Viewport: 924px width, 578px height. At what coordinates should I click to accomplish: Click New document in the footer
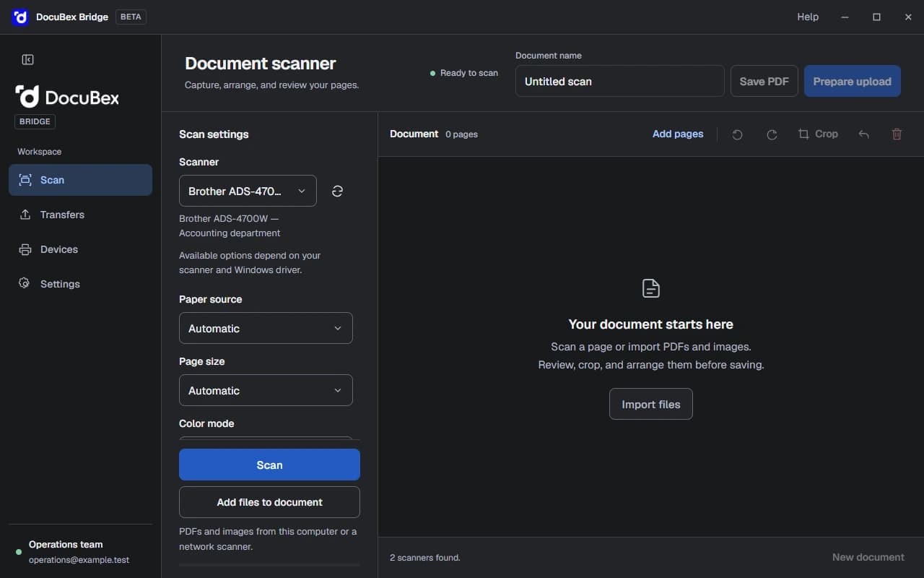click(x=868, y=557)
